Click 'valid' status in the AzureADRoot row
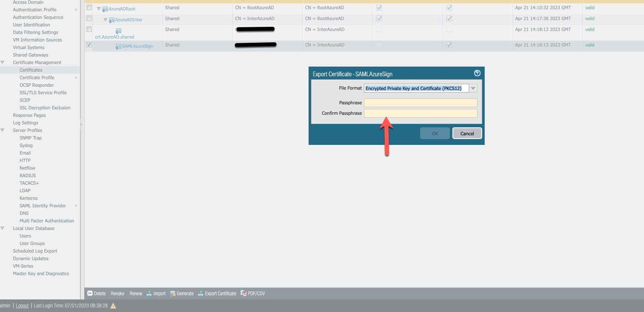The image size is (644, 312). point(590,8)
